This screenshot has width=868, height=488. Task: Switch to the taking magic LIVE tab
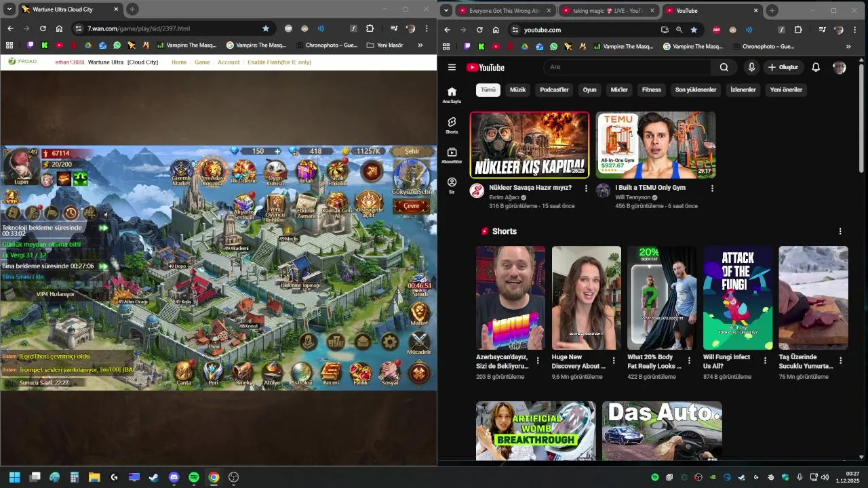[608, 10]
